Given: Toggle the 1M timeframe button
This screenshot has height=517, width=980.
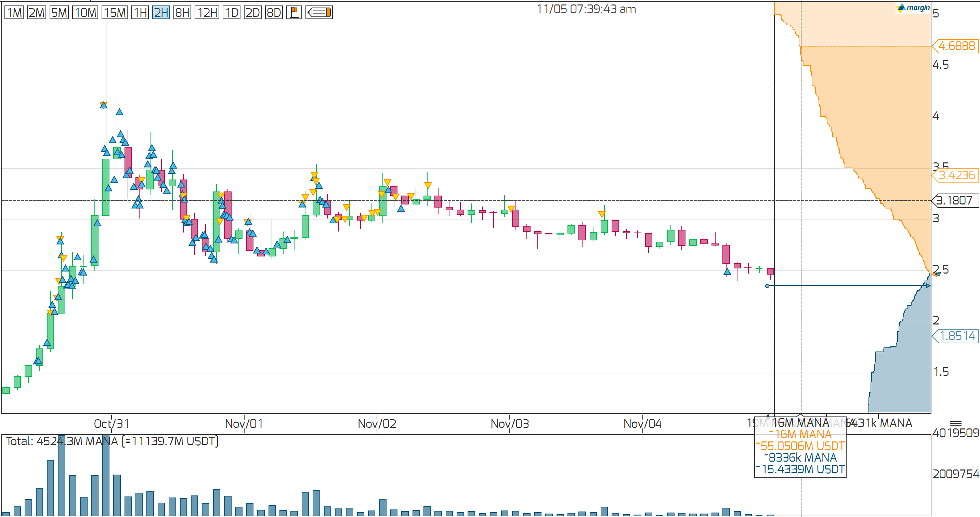Looking at the screenshot, I should [14, 13].
